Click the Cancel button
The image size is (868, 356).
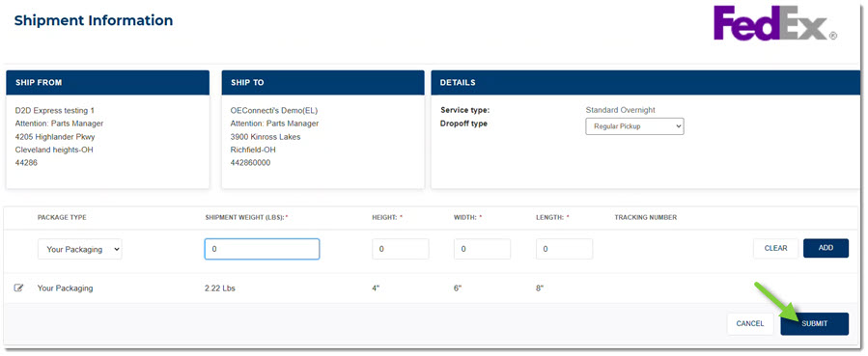tap(750, 324)
